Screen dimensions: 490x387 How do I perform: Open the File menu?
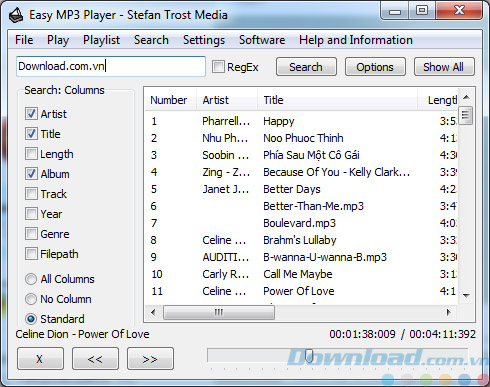[x=24, y=40]
